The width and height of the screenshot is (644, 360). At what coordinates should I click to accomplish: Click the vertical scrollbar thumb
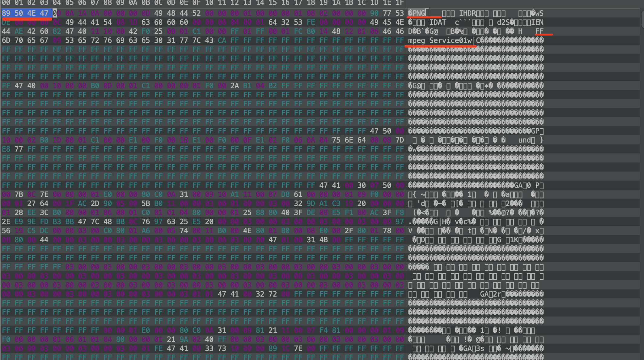pos(642,19)
